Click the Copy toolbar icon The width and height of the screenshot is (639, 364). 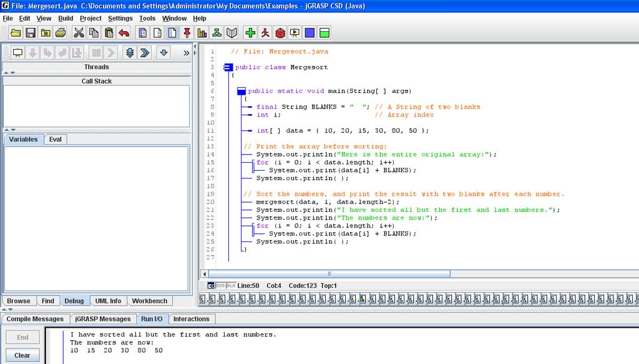[94, 32]
